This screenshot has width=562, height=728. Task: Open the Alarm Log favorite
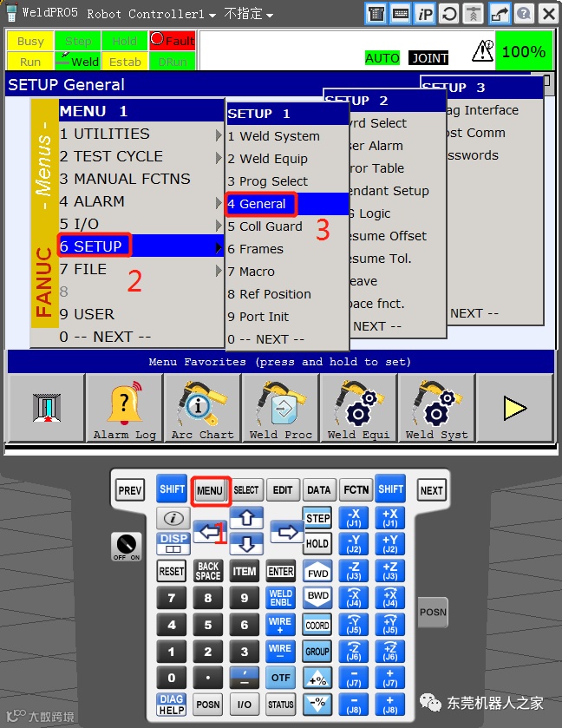click(x=124, y=409)
